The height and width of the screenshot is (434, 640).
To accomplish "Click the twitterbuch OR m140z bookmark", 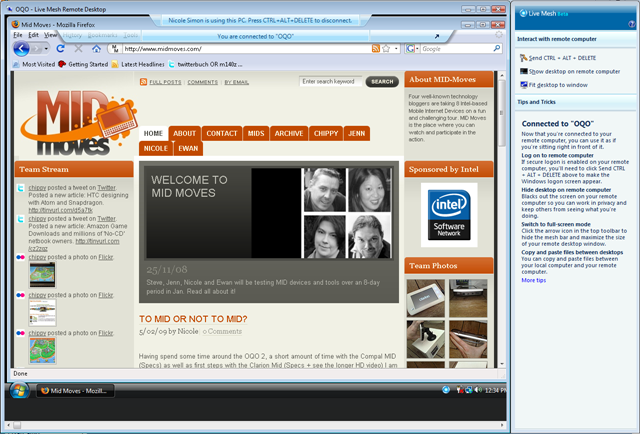I will tap(205, 64).
